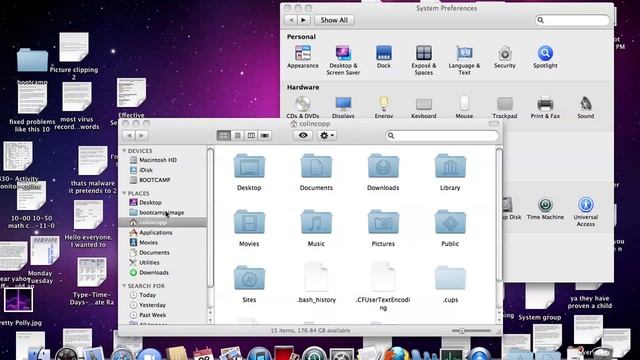Open Mouse preferences pane
Viewport: 640px width, 360px height.
click(x=464, y=107)
